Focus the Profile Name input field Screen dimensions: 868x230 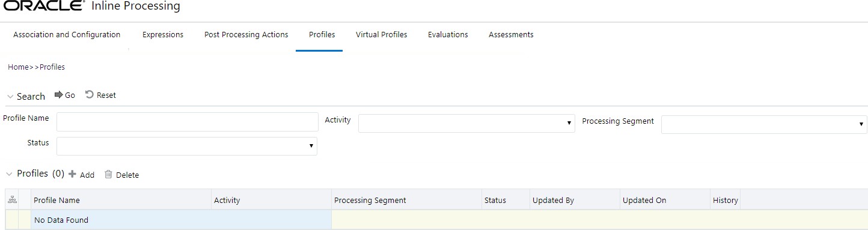(188, 122)
